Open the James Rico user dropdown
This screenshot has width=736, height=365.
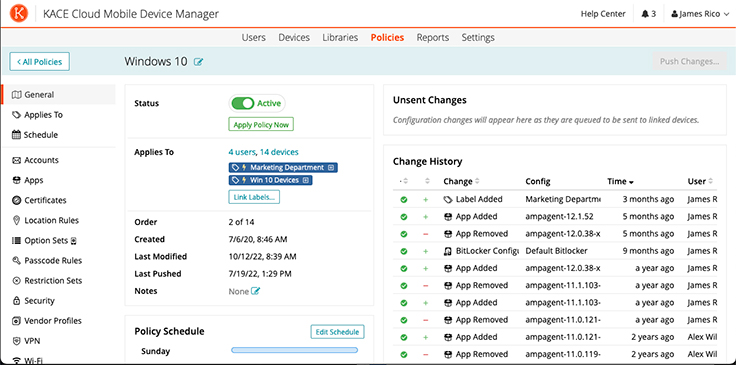[700, 14]
